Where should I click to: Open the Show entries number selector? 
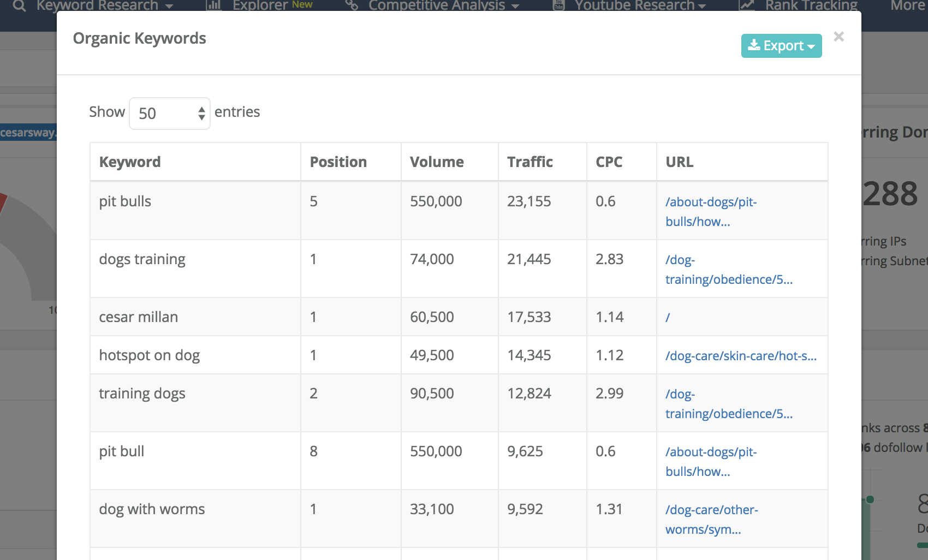click(x=201, y=113)
